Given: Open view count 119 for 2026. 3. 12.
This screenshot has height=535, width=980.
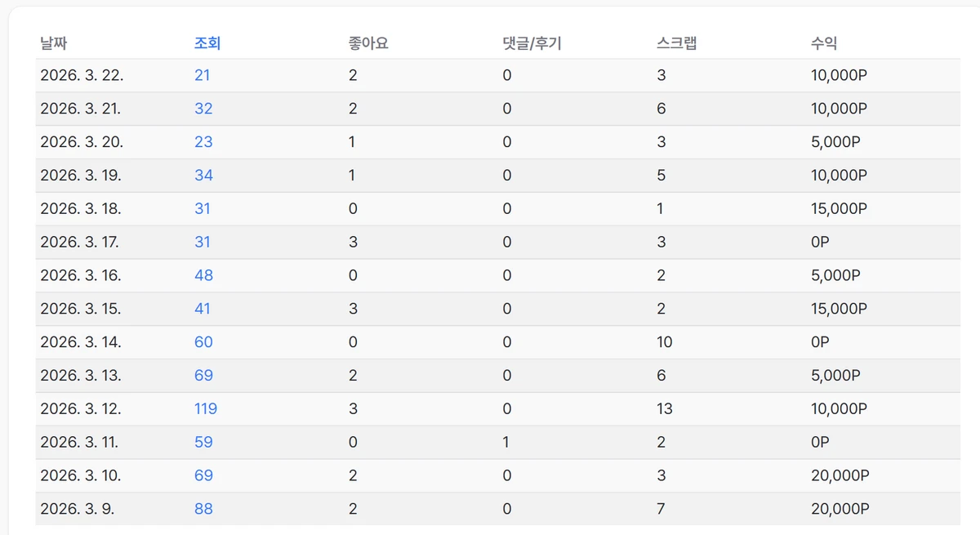Looking at the screenshot, I should click(x=206, y=408).
